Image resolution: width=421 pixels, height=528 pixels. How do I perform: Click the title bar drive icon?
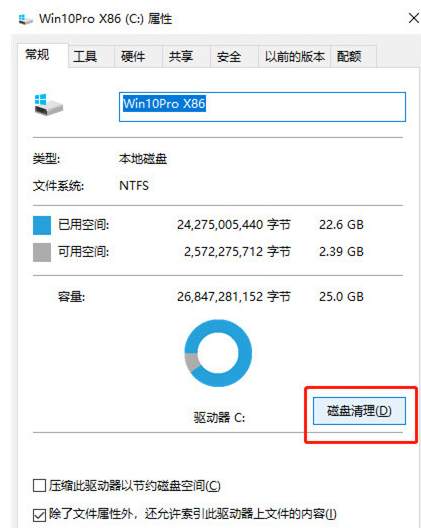point(26,19)
